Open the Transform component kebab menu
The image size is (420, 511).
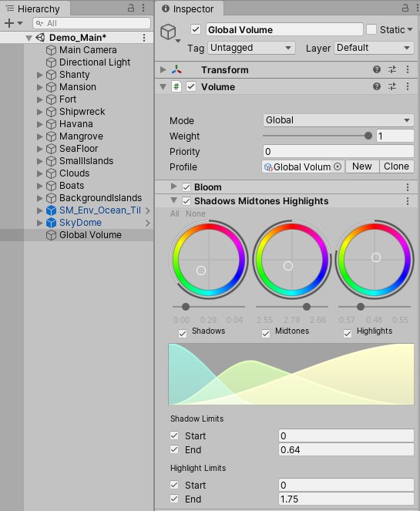(408, 69)
